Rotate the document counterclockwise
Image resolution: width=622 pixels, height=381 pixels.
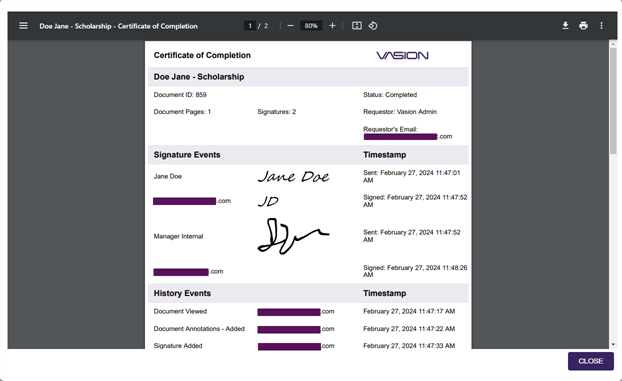pos(373,26)
